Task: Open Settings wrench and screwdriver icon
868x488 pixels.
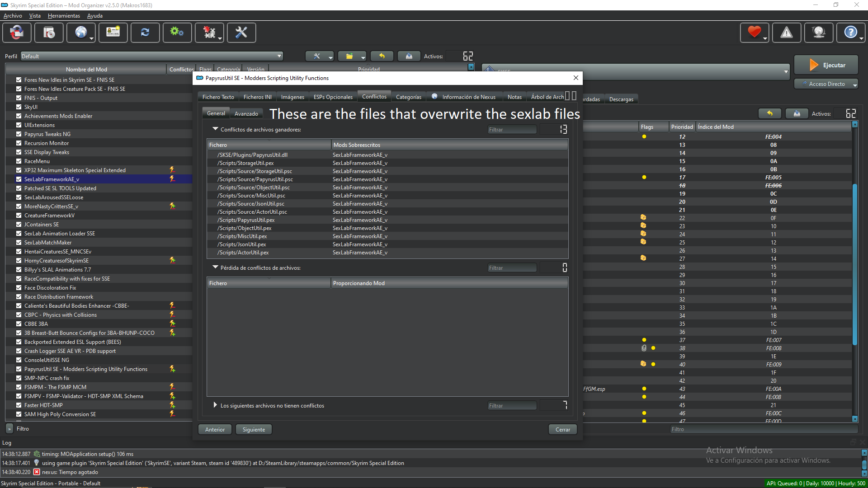Action: pos(241,33)
